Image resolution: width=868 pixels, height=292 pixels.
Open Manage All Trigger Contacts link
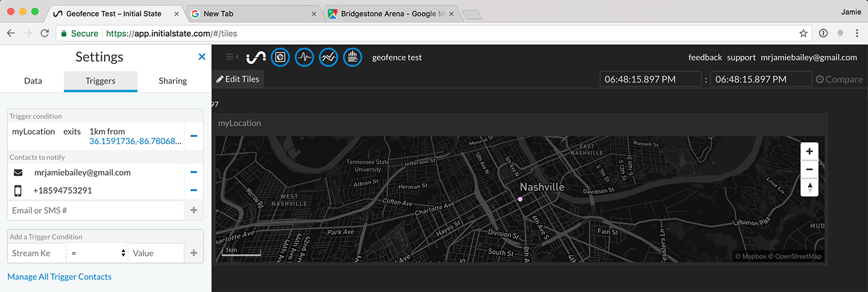pos(59,276)
